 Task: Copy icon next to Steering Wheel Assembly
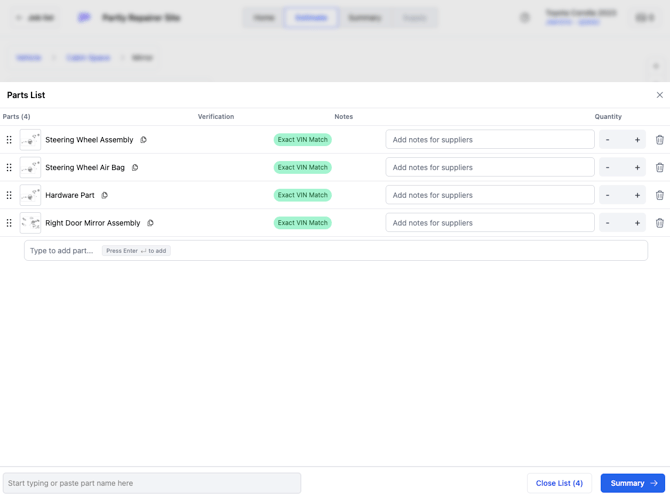144,140
